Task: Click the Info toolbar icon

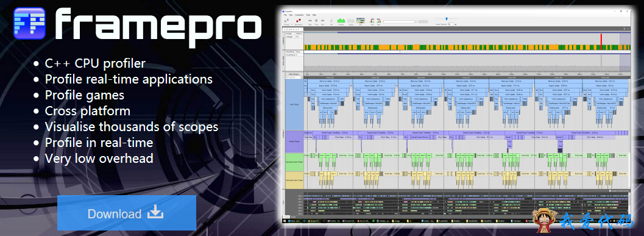Action: point(331,20)
